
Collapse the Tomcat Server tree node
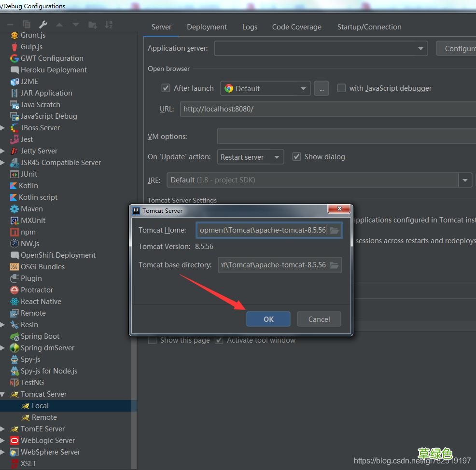tap(3, 394)
